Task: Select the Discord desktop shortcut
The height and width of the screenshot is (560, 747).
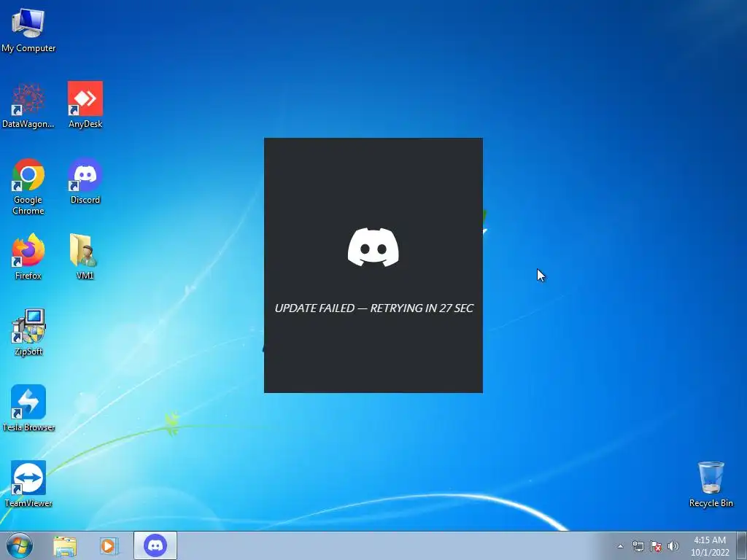Action: (85, 182)
